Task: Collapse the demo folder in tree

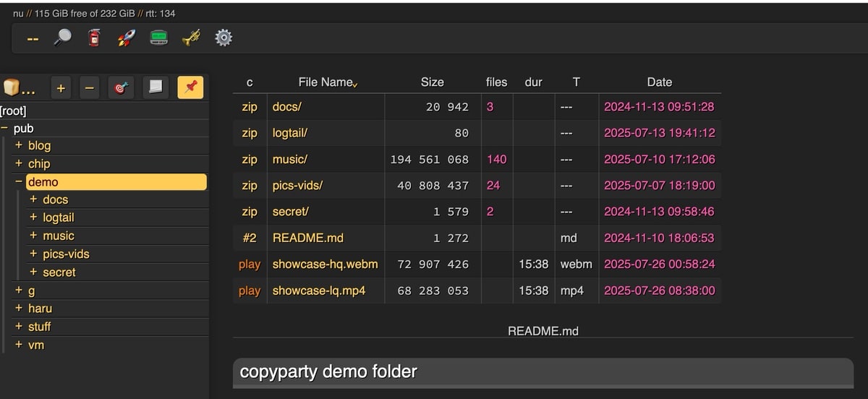Action: click(19, 182)
